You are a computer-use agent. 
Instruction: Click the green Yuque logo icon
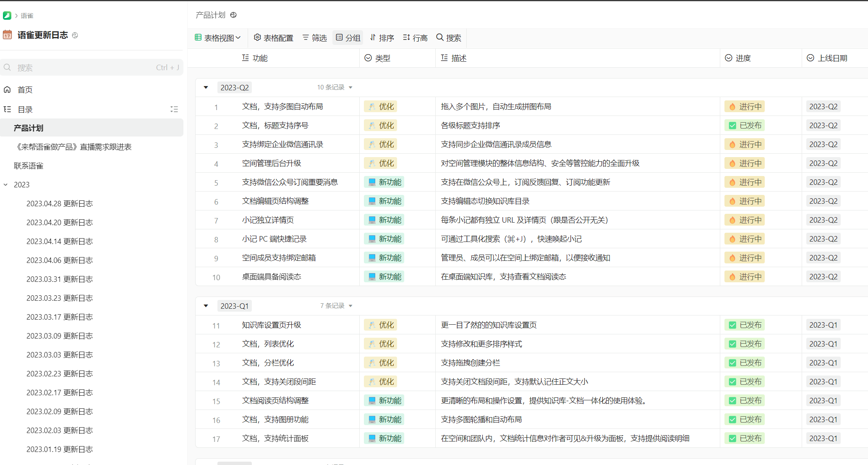click(x=7, y=16)
